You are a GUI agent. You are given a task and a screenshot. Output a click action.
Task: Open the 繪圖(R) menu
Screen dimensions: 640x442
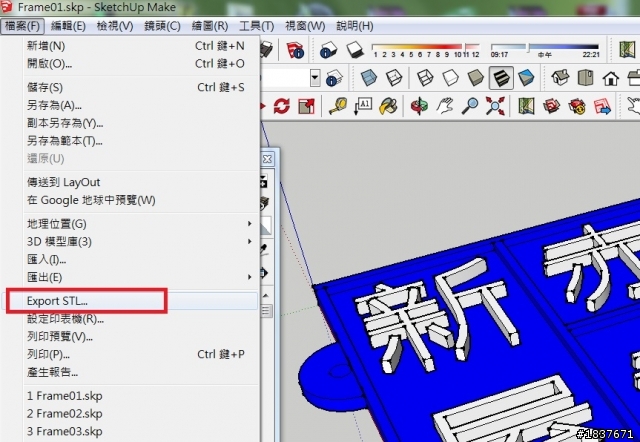tap(210, 26)
